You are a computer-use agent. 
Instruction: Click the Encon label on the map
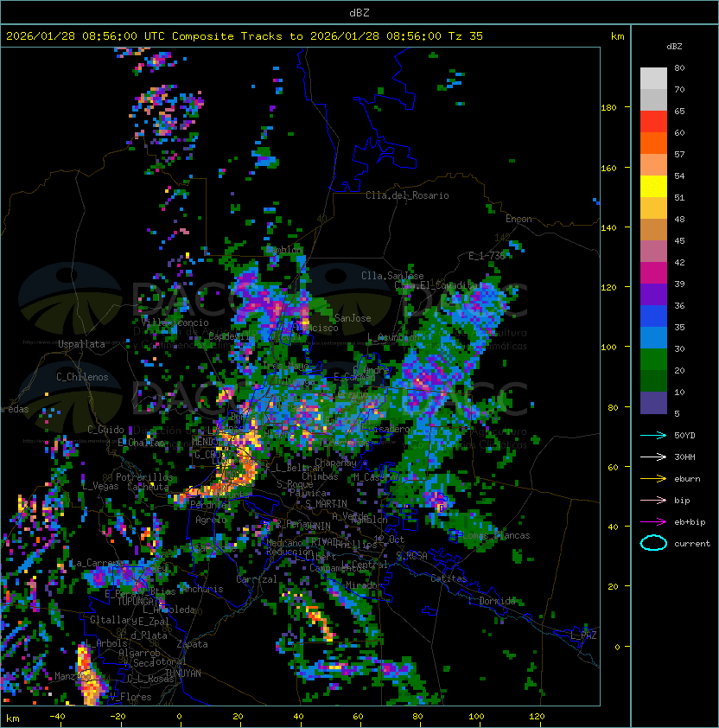click(x=519, y=219)
